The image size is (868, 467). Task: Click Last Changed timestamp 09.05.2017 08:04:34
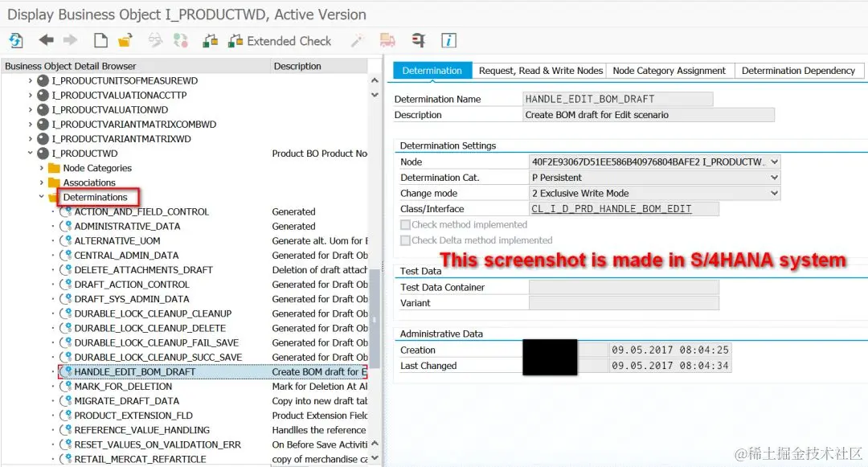click(669, 366)
